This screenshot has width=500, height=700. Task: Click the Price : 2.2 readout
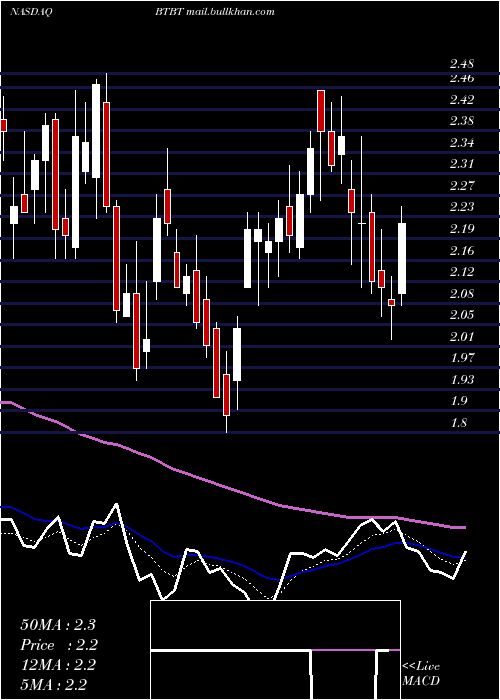point(59,645)
